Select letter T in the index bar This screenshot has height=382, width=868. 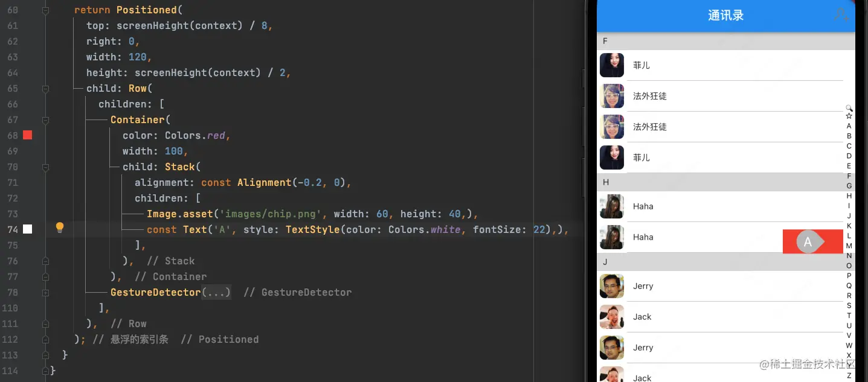click(849, 316)
